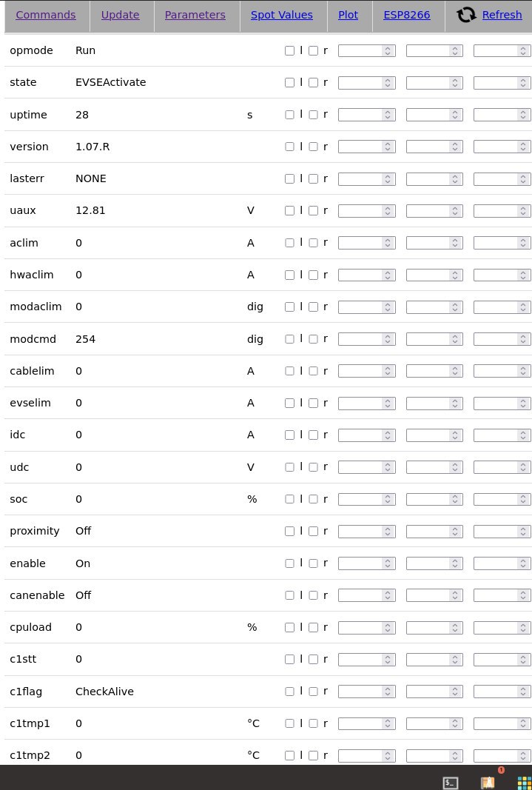Check the 'l' checkbox for the idc row
This screenshot has width=532, height=790.
[x=289, y=435]
